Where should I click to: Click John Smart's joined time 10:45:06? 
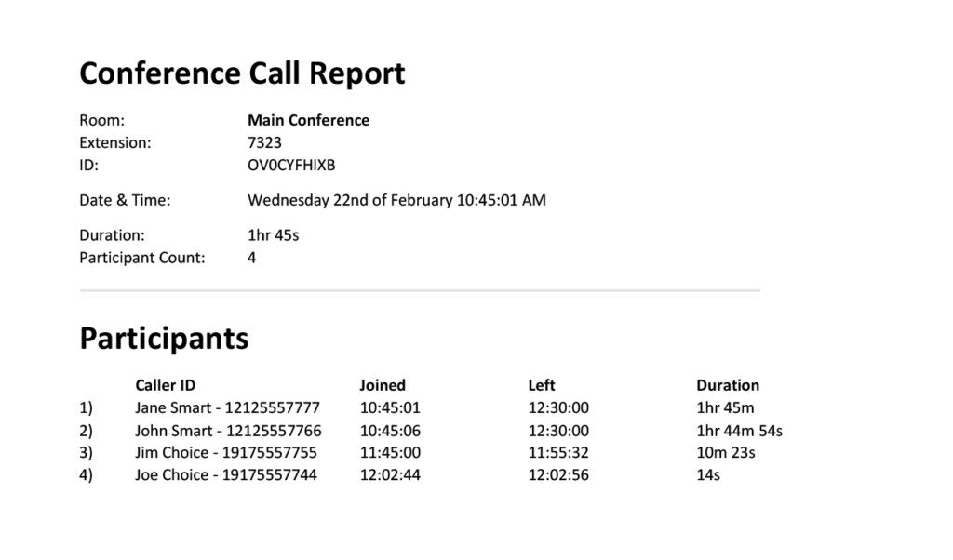(x=390, y=431)
